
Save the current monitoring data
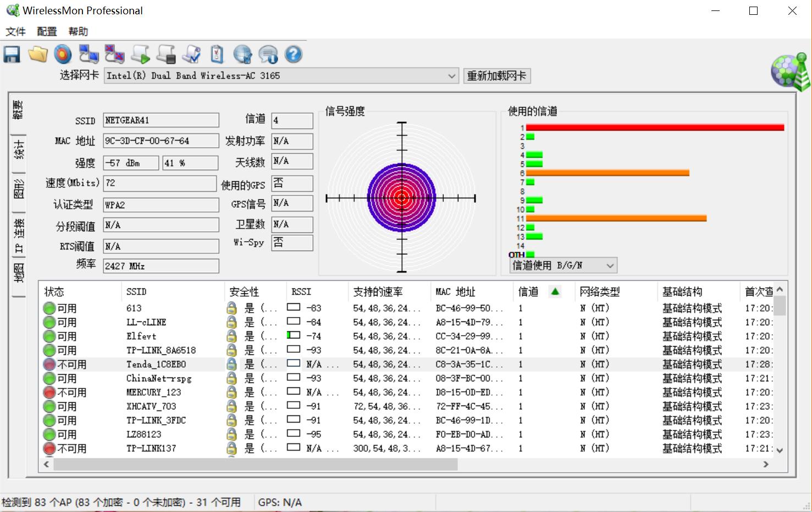(11, 54)
